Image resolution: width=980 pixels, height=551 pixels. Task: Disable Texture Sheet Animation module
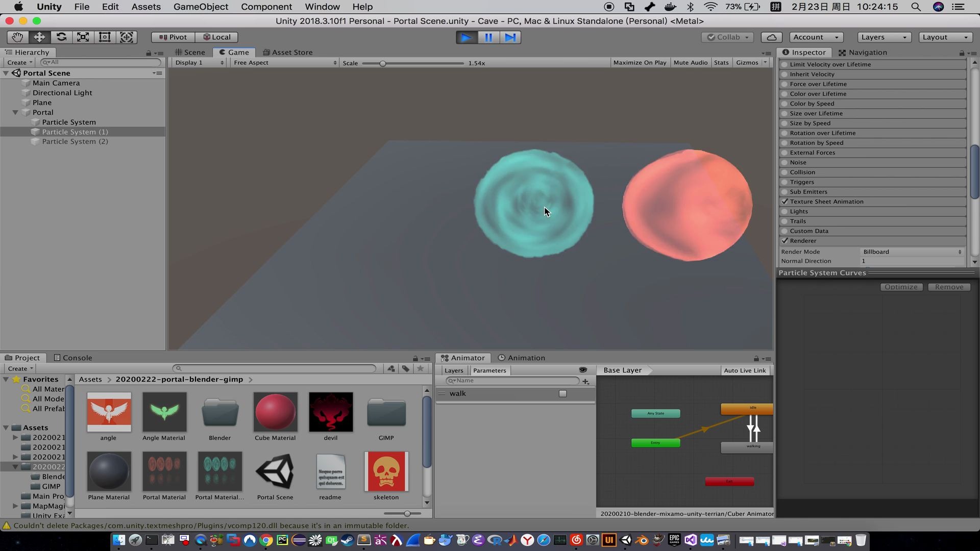tap(785, 202)
